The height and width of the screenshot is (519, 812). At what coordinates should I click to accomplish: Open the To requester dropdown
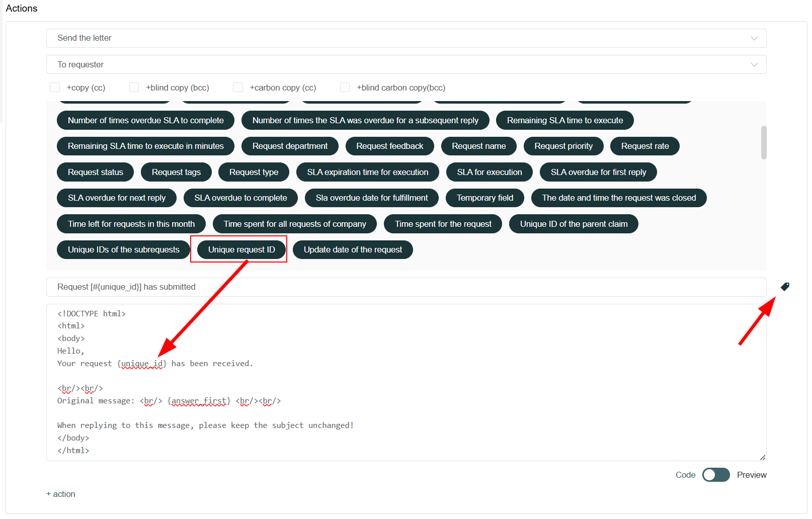pyautogui.click(x=406, y=64)
